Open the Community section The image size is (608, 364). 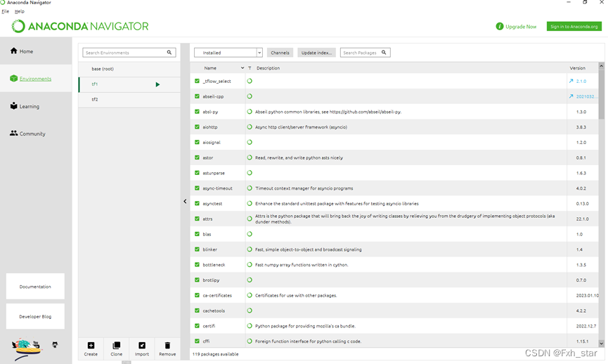point(27,134)
